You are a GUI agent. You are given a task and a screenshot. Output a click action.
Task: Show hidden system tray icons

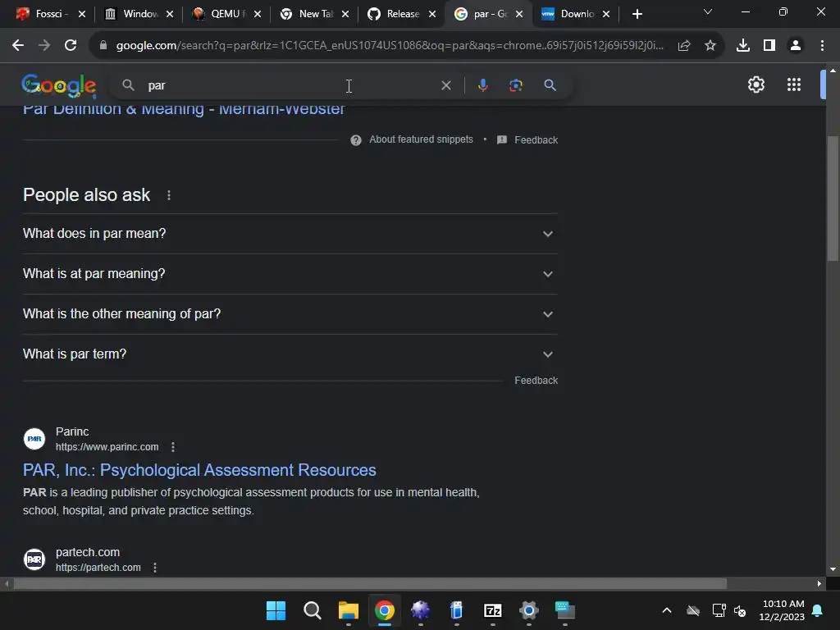[x=666, y=610]
